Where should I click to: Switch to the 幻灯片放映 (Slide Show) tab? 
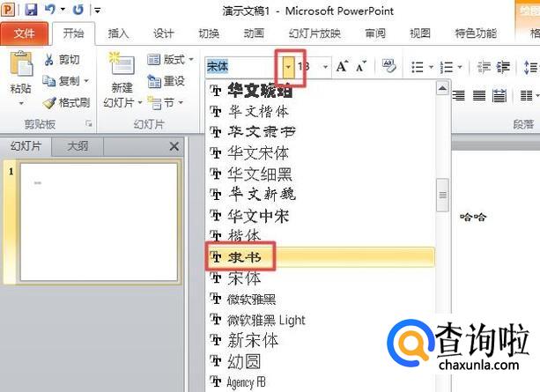pyautogui.click(x=314, y=33)
